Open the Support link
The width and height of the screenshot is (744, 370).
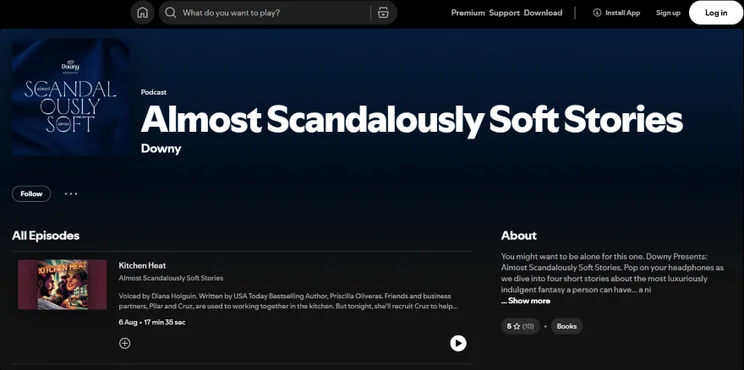tap(504, 13)
